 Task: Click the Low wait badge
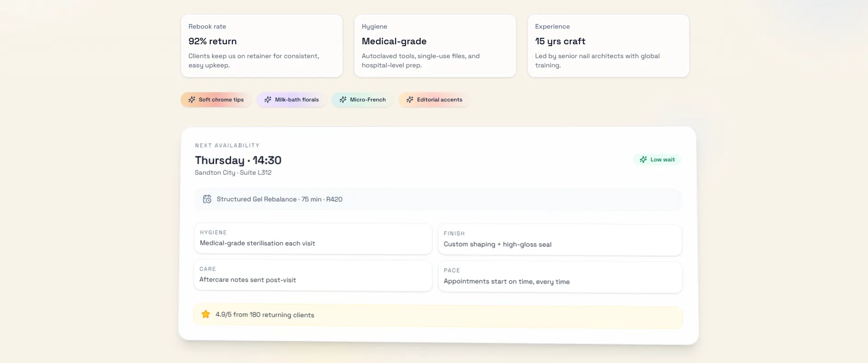pyautogui.click(x=657, y=160)
